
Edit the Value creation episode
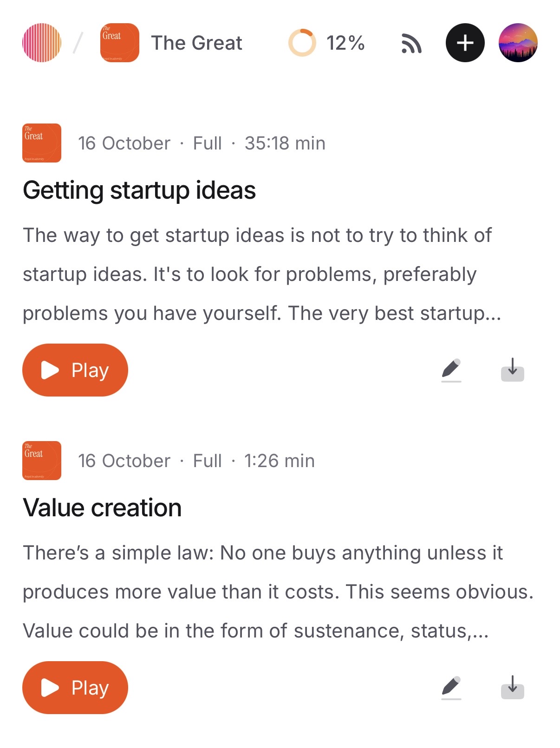451,688
